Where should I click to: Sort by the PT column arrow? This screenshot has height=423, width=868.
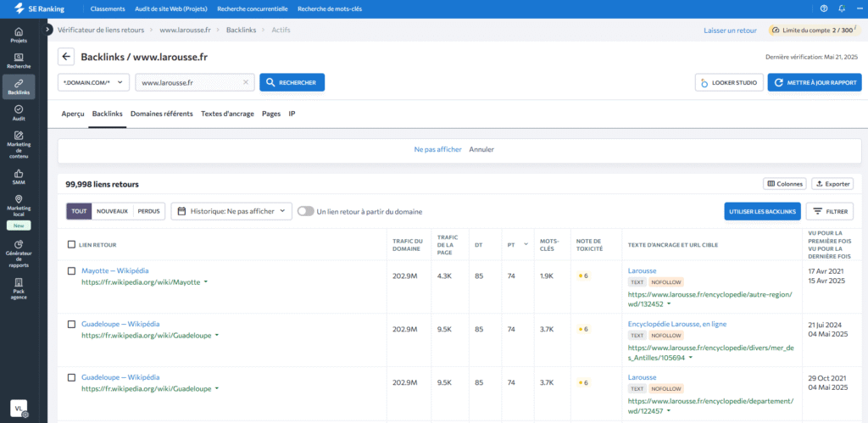click(526, 244)
